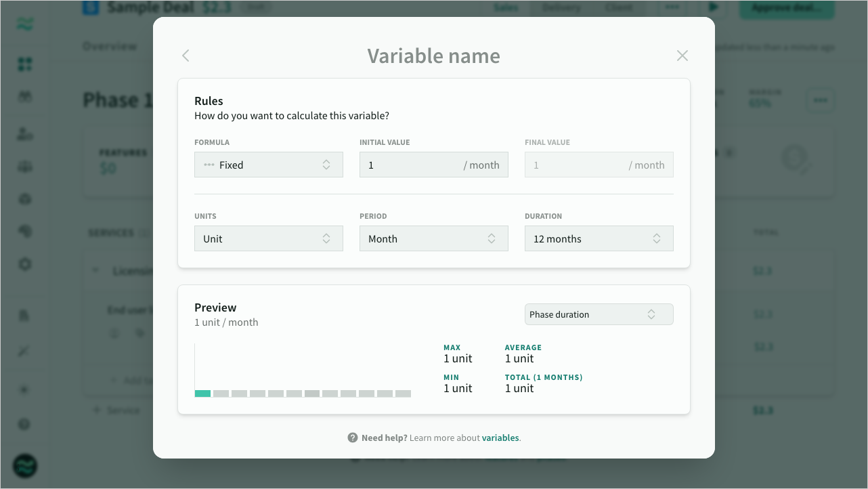Click the back arrow in the dialog
Image resolution: width=868 pixels, height=489 pixels.
(x=185, y=56)
